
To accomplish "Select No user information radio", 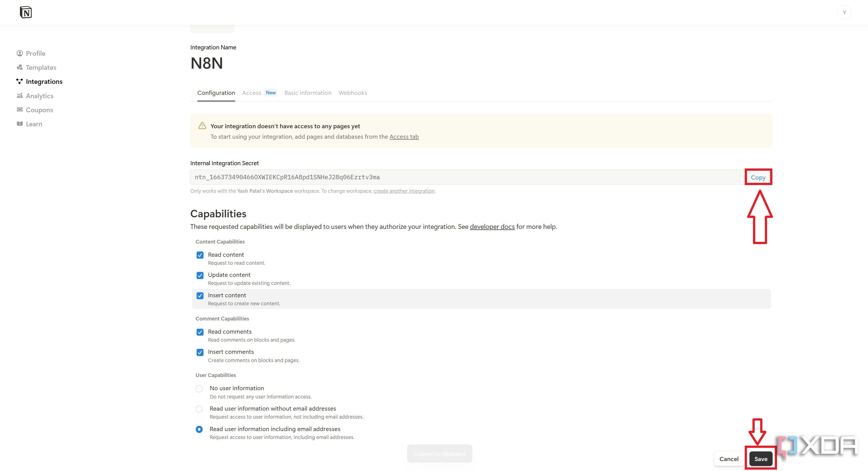I will tap(199, 389).
